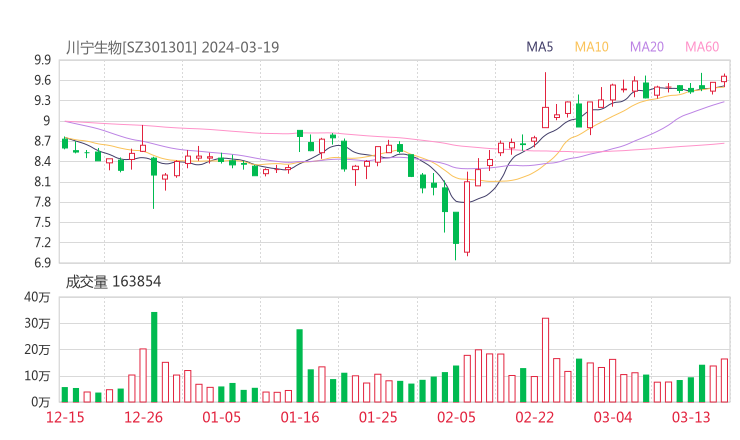This screenshot has width=740, height=440.
Task: Click the tallest red volume bar after 02-22
Action: click(546, 360)
